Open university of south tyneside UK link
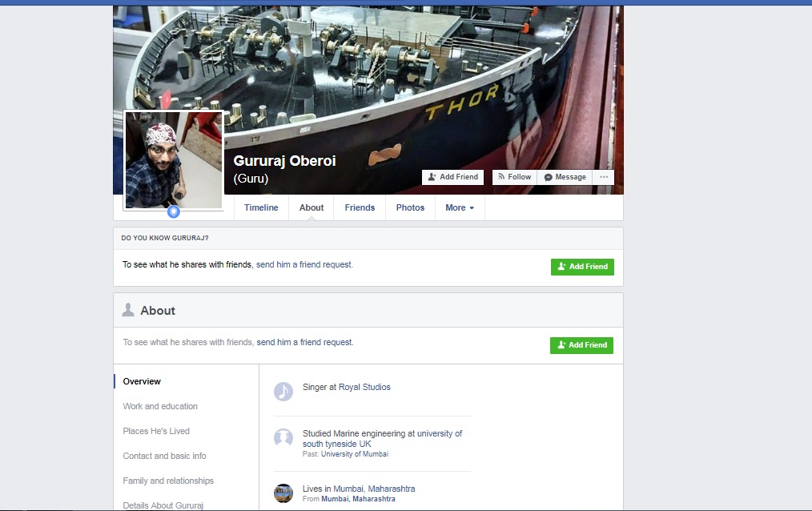Viewport: 812px width, 511px height. coord(382,439)
